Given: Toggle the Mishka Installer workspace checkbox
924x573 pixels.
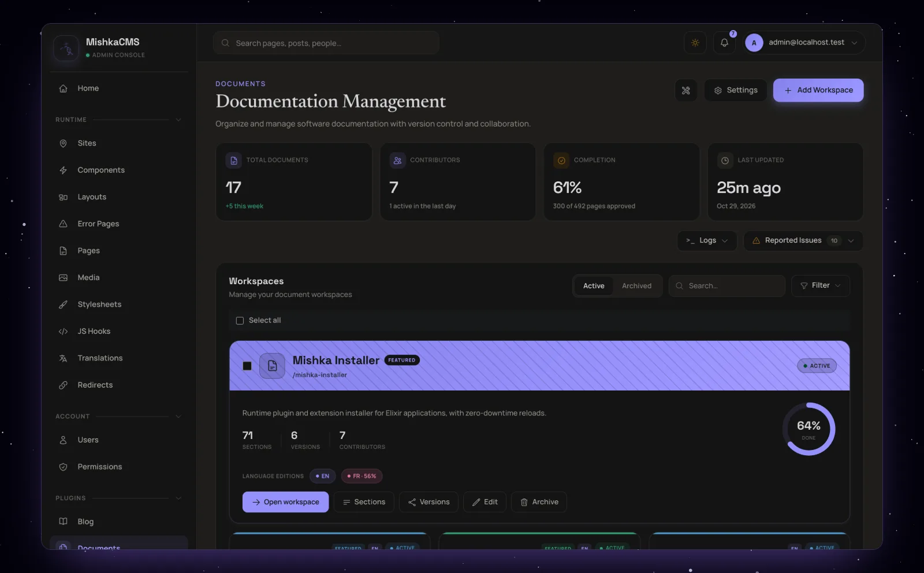Looking at the screenshot, I should [247, 366].
